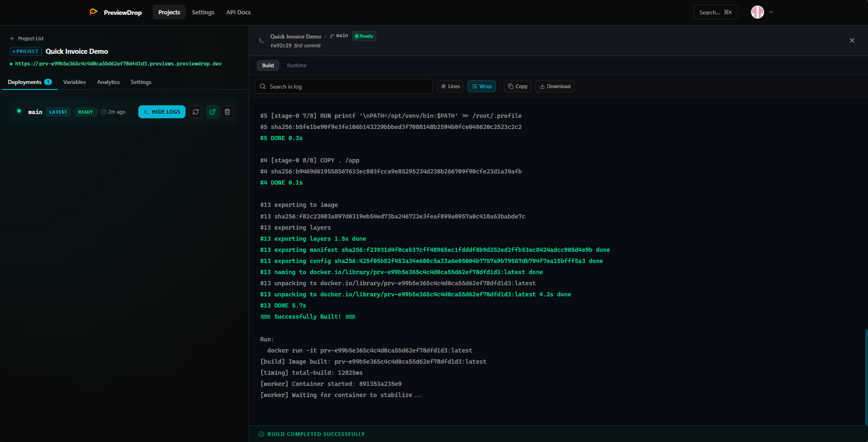Open the Analytics tab
The height and width of the screenshot is (442, 868).
coord(108,82)
